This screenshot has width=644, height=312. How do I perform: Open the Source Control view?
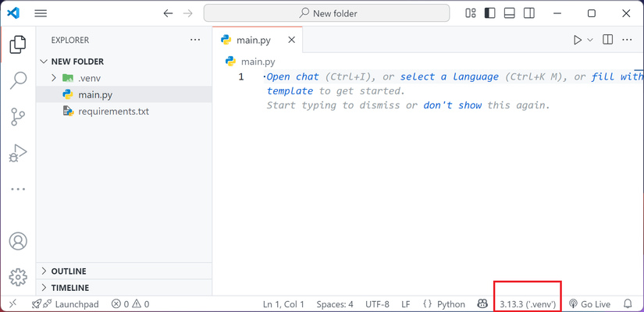pyautogui.click(x=17, y=117)
